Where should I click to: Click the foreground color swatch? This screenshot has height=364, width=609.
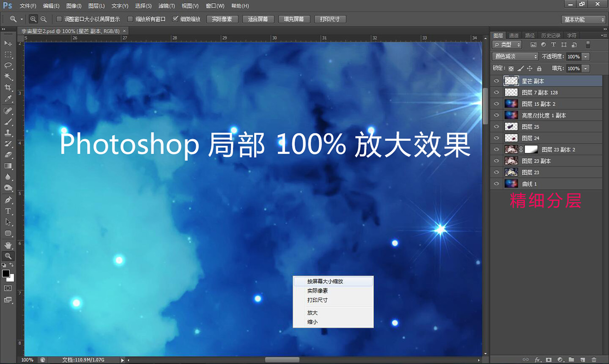6,273
